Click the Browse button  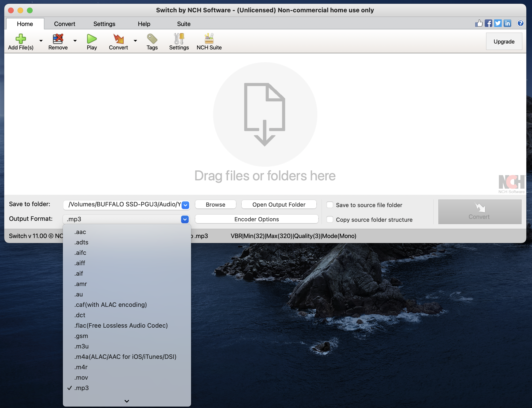pos(215,204)
